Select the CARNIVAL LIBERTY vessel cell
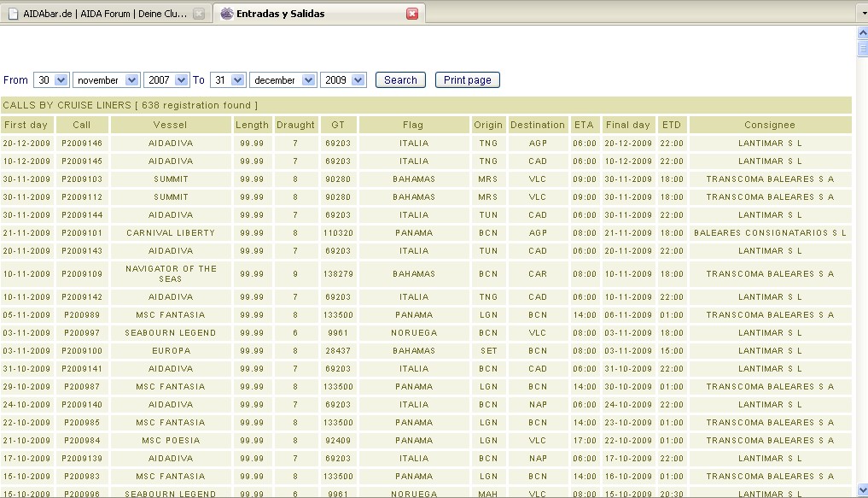 [171, 233]
